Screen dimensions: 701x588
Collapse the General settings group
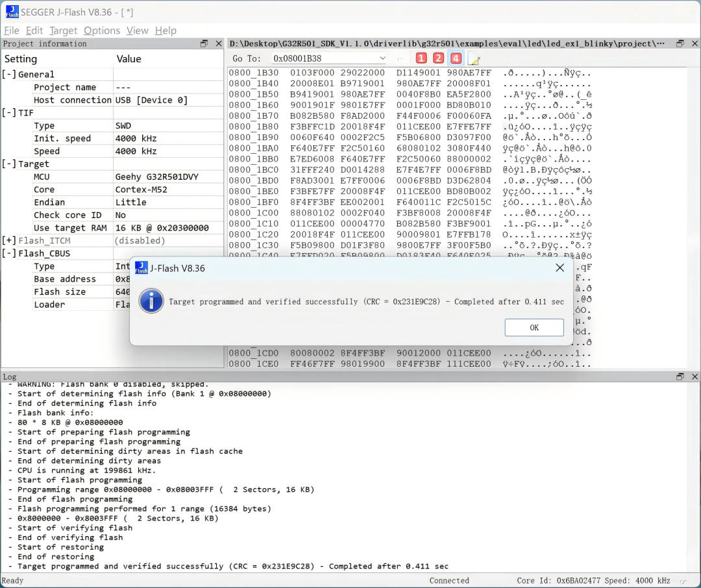tap(9, 74)
